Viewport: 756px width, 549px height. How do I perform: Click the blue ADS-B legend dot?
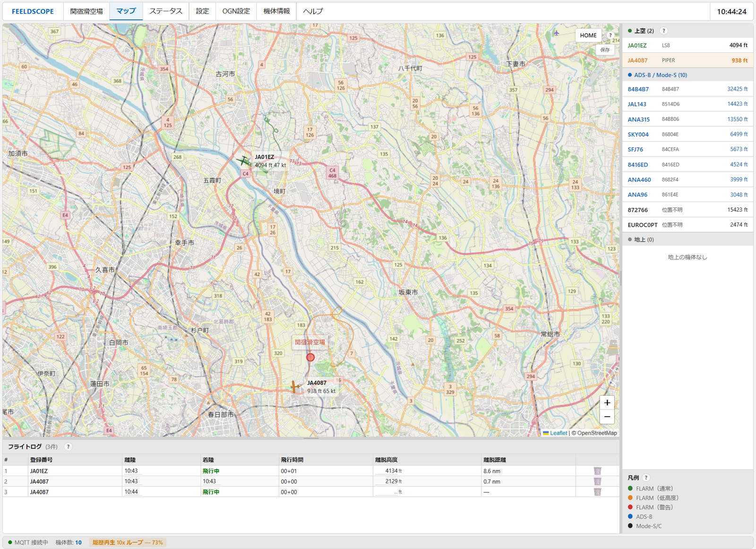(x=630, y=516)
